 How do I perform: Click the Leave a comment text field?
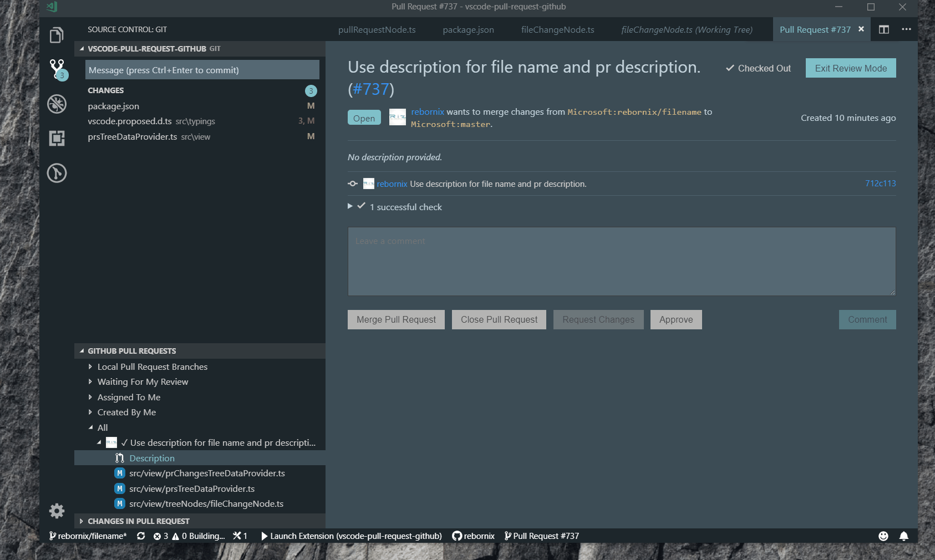click(x=621, y=261)
